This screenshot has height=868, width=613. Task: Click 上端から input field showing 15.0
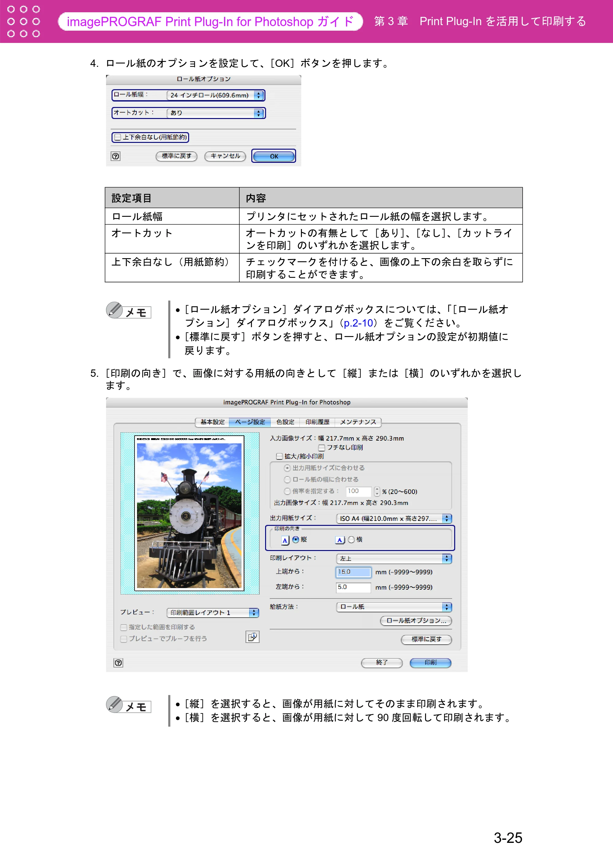(x=353, y=572)
